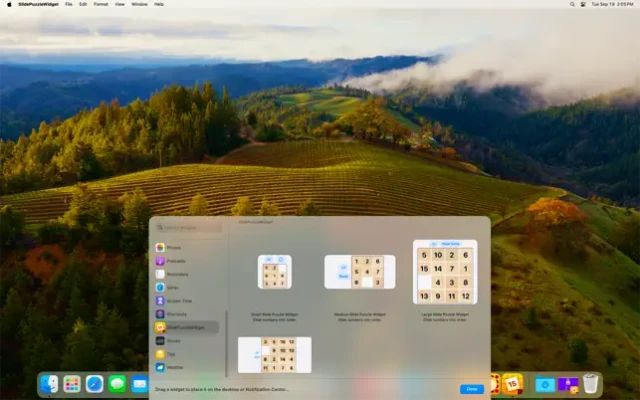Image resolution: width=640 pixels, height=400 pixels.
Task: Click tile 15 in the large puzzle widget
Action: click(x=424, y=269)
